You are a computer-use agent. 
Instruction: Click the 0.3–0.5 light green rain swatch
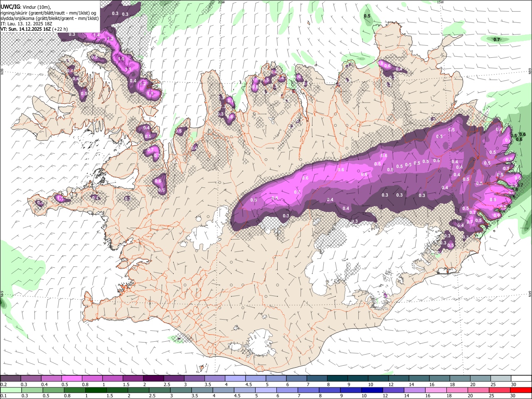pyautogui.click(x=32, y=390)
